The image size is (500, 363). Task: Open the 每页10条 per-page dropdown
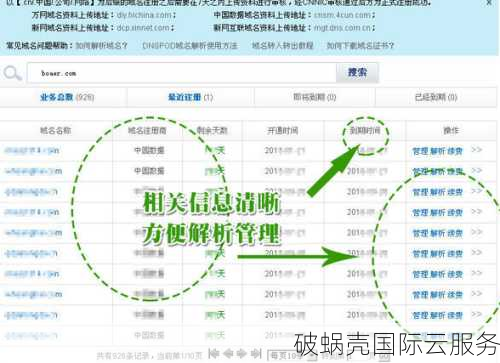click(293, 356)
